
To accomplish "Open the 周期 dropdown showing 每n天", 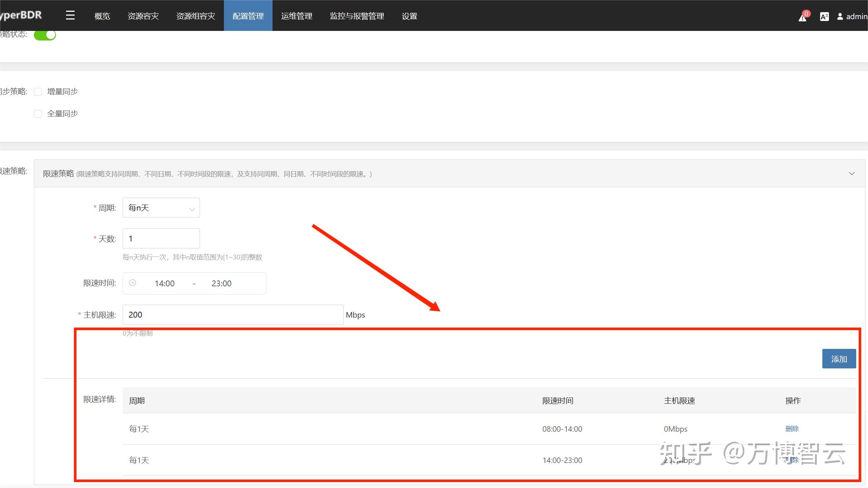I will coord(161,208).
